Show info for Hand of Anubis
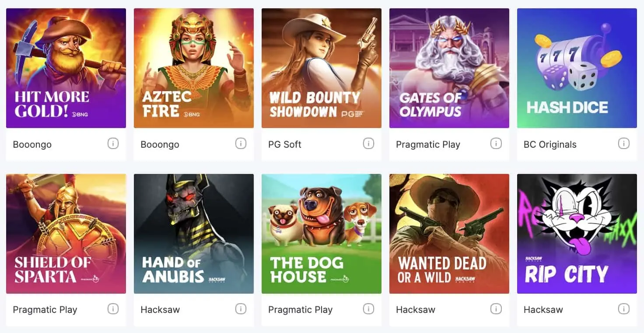 click(x=241, y=309)
